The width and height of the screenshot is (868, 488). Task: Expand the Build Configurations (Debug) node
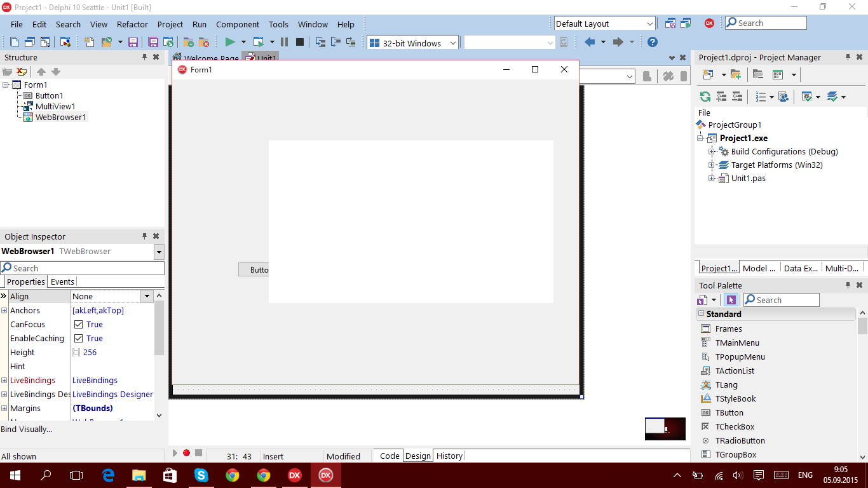712,151
